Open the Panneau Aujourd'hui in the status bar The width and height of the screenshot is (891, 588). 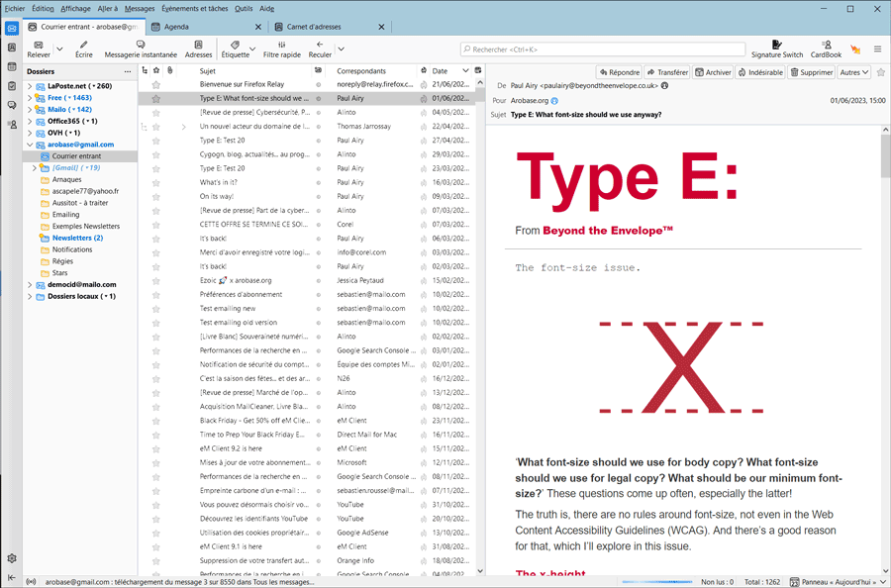pyautogui.click(x=839, y=582)
